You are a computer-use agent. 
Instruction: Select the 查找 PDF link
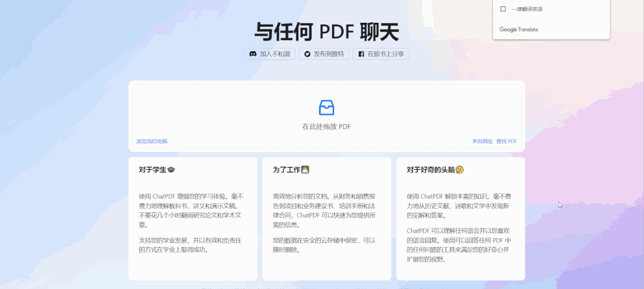pyautogui.click(x=507, y=141)
